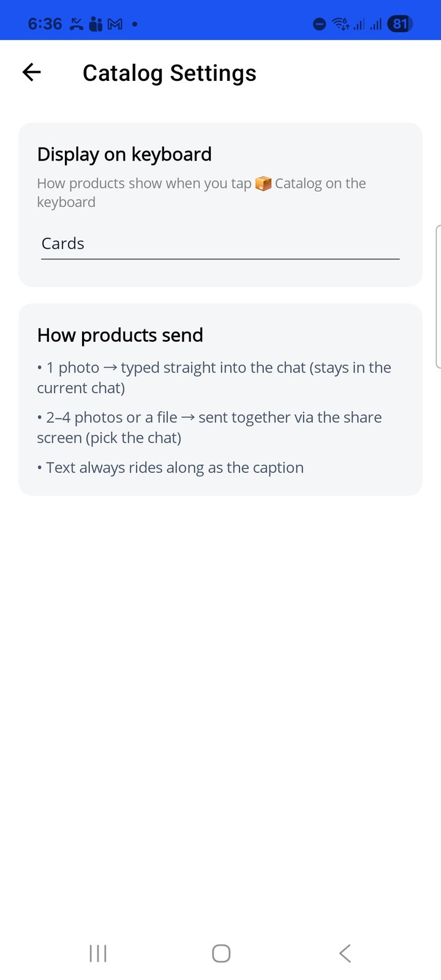Tap the clock showing 6:36
The height and width of the screenshot is (980, 441).
[x=45, y=24]
